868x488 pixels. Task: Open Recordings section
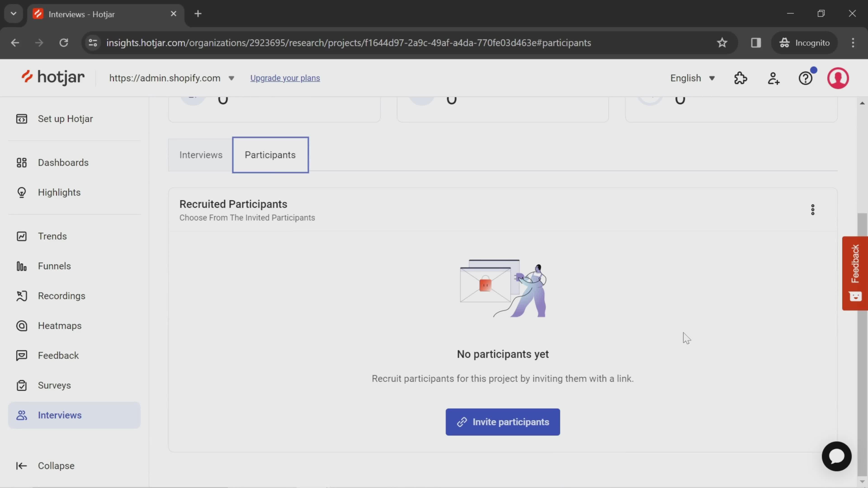pyautogui.click(x=62, y=296)
